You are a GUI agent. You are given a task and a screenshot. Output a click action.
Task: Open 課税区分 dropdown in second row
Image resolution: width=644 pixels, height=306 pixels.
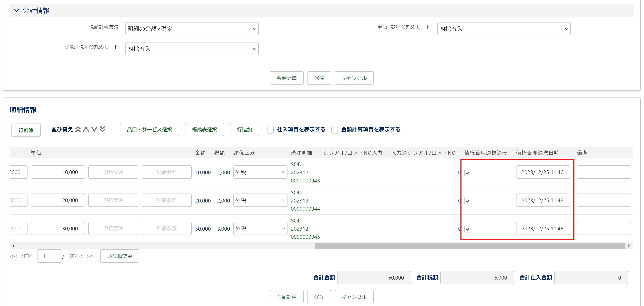click(x=260, y=200)
